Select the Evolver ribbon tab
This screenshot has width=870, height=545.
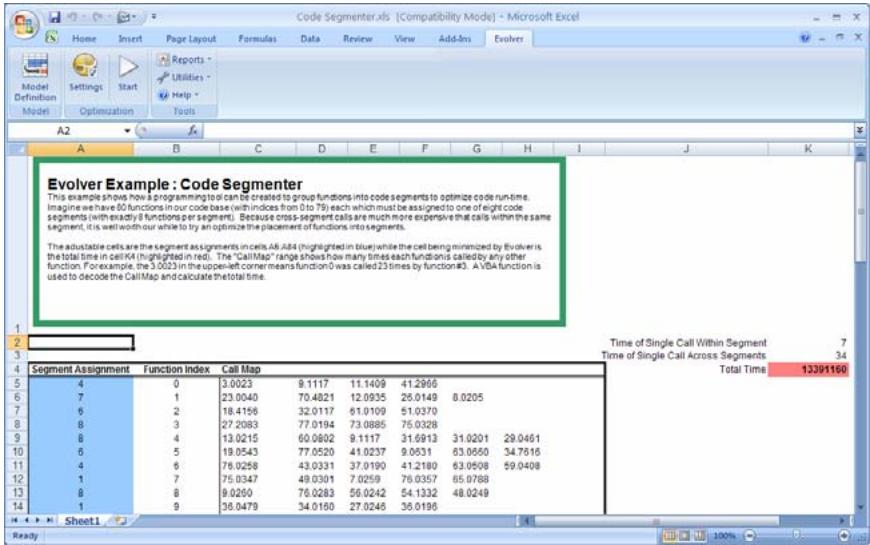[x=509, y=39]
